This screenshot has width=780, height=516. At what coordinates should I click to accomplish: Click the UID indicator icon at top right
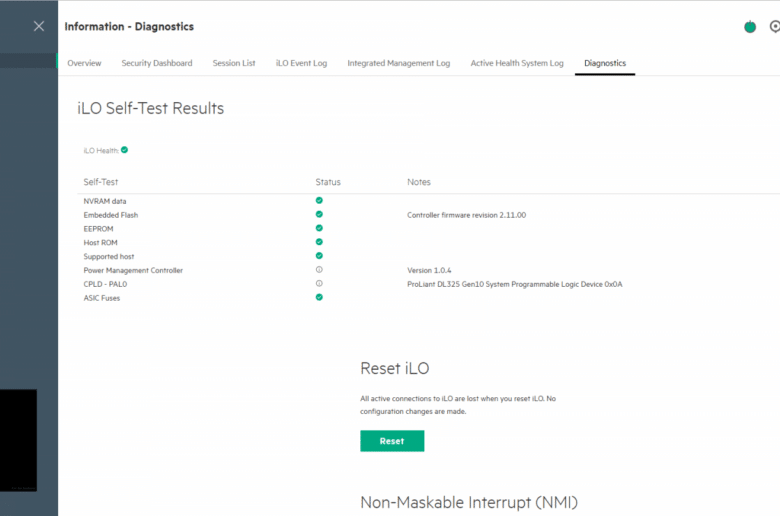pos(775,26)
